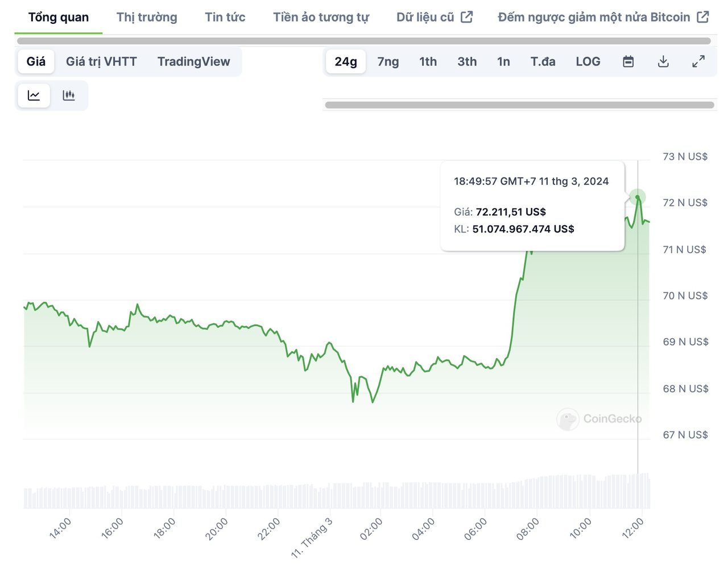This screenshot has height=566, width=728.
Task: Click the 72.211,51 US$ price in tooltip
Action: click(x=511, y=212)
